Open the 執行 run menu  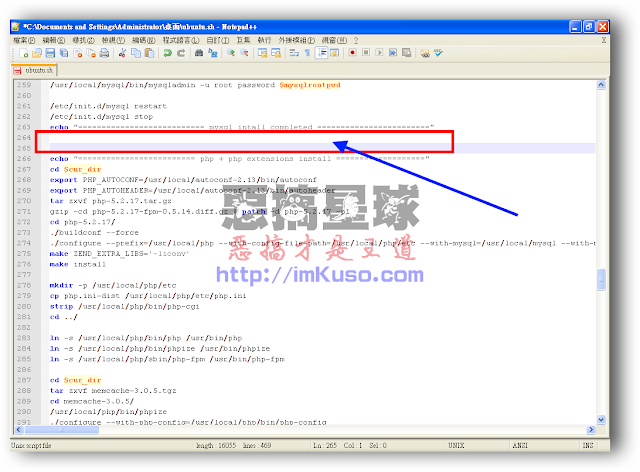[x=264, y=40]
